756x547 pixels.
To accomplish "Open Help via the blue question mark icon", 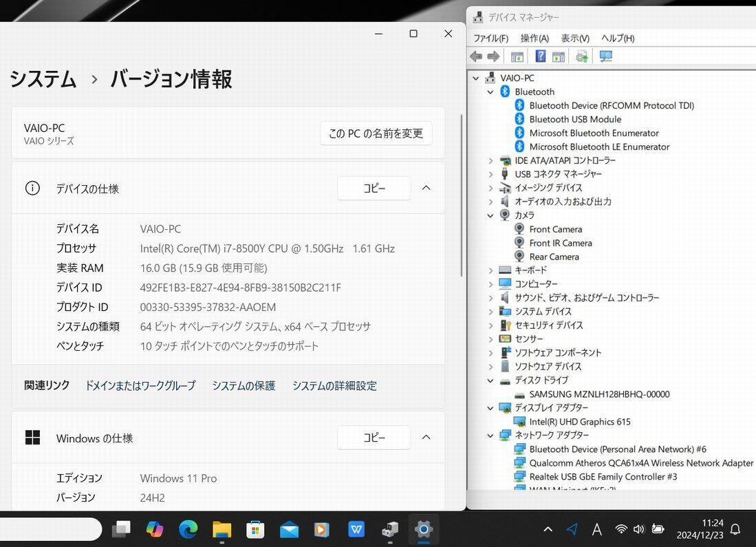I will 541,56.
